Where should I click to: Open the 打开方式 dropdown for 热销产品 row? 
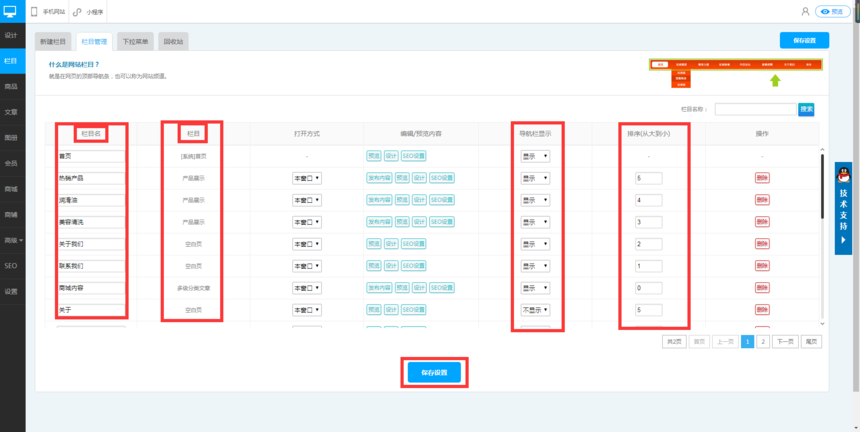point(306,178)
